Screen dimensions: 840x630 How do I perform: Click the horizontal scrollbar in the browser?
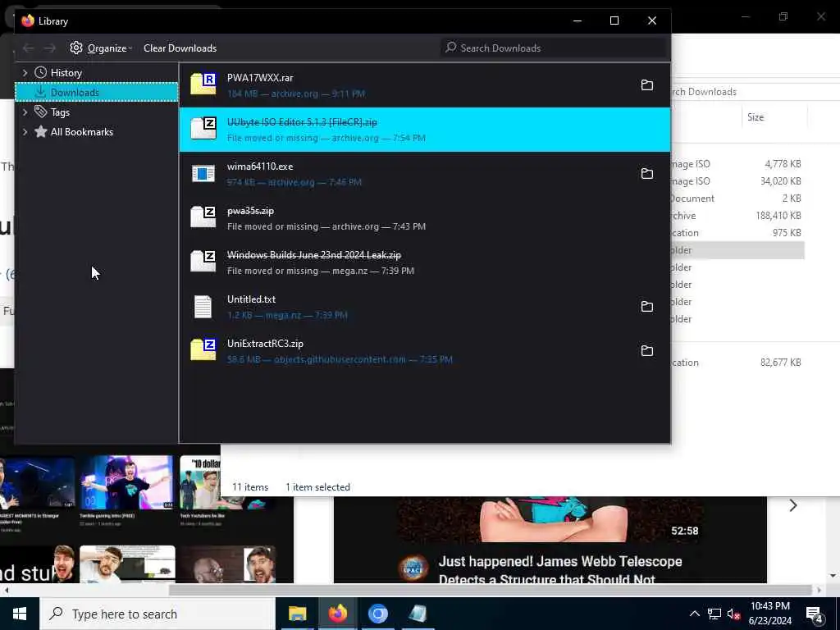(491, 590)
